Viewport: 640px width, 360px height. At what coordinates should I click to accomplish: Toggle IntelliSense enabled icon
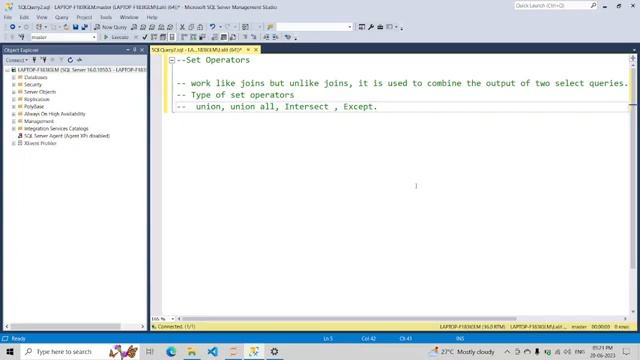click(172, 37)
